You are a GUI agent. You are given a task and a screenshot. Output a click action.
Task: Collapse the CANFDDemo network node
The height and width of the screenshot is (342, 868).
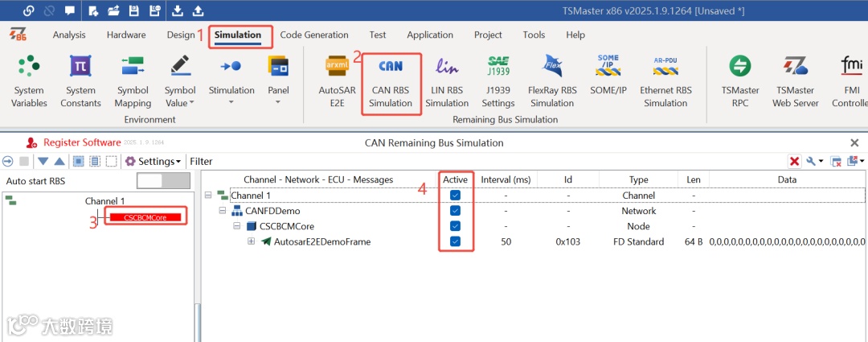pos(223,211)
